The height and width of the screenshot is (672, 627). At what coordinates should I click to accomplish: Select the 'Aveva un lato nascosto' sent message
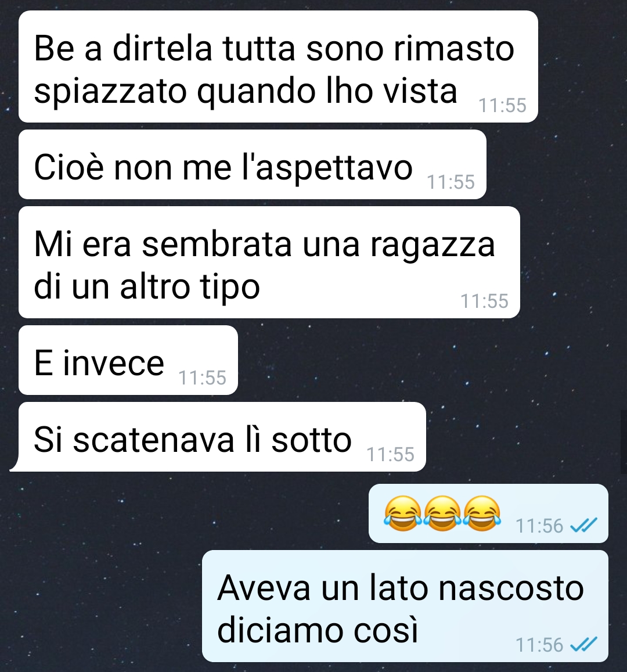point(405,606)
